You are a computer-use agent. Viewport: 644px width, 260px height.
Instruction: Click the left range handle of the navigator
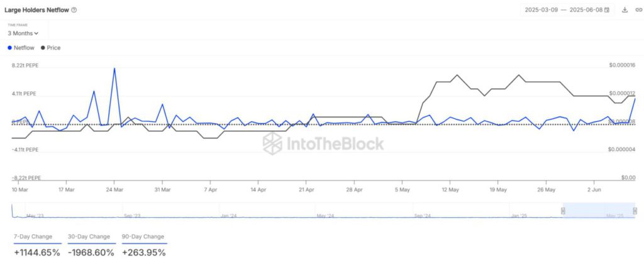point(563,210)
